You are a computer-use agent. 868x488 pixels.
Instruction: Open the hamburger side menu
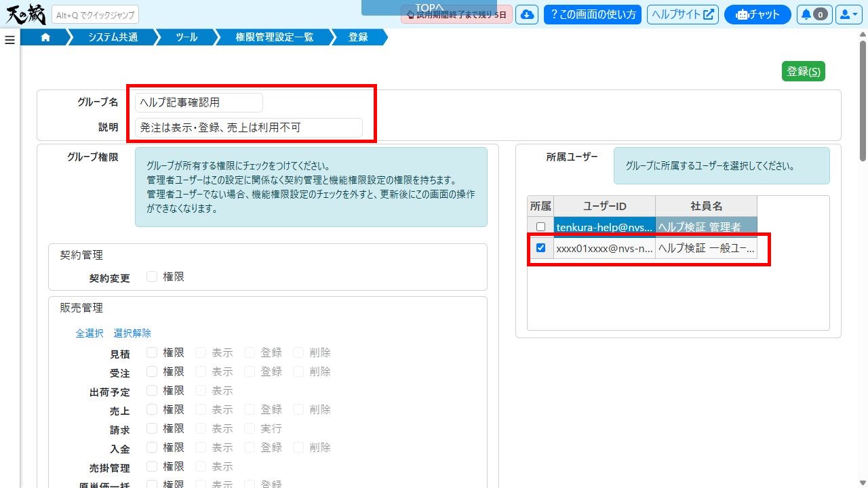point(9,40)
